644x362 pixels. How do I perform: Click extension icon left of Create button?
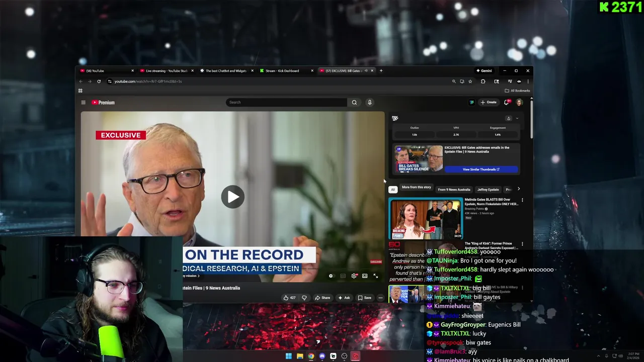tap(471, 103)
